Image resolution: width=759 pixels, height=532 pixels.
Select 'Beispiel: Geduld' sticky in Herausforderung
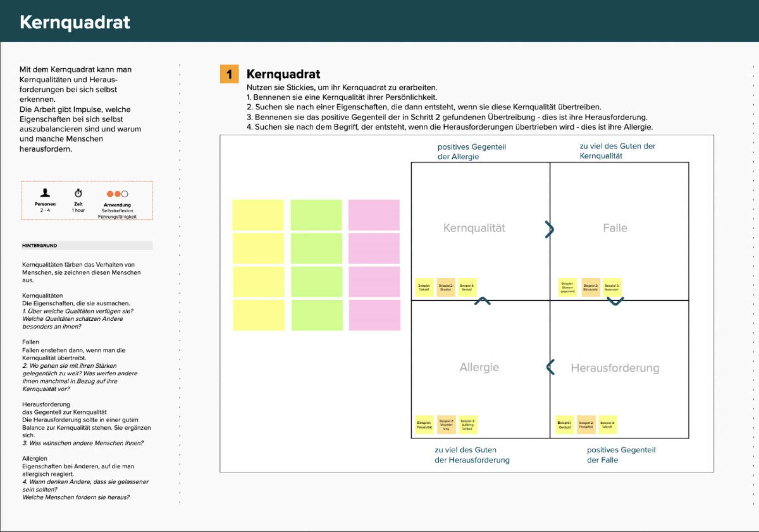pyautogui.click(x=565, y=425)
